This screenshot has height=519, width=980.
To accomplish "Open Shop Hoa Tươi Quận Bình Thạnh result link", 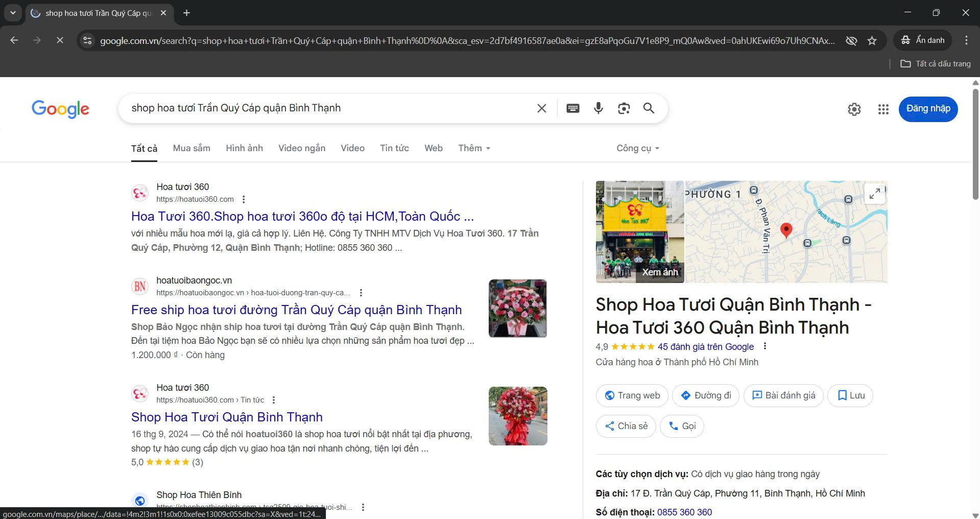I will [x=227, y=417].
